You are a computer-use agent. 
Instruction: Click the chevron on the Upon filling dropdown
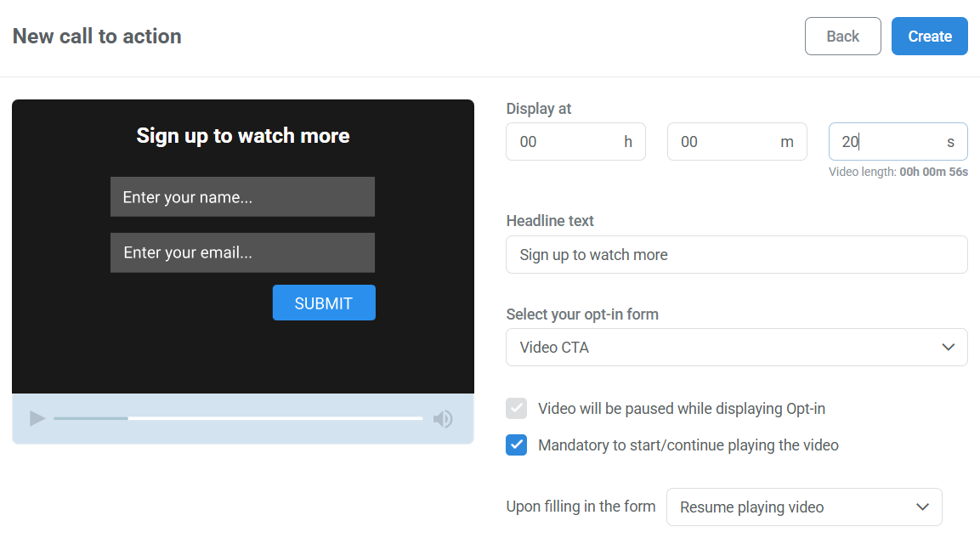pyautogui.click(x=922, y=507)
